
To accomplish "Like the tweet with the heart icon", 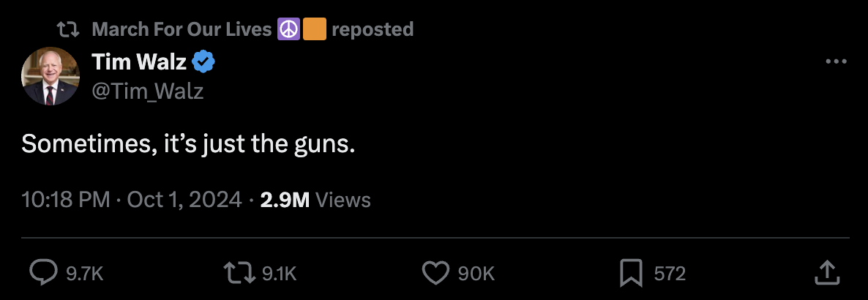I will coord(436,274).
